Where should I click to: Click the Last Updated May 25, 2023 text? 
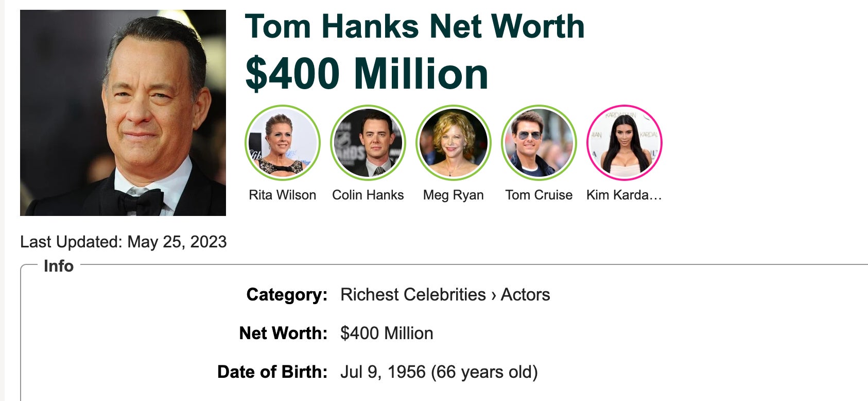(x=124, y=242)
